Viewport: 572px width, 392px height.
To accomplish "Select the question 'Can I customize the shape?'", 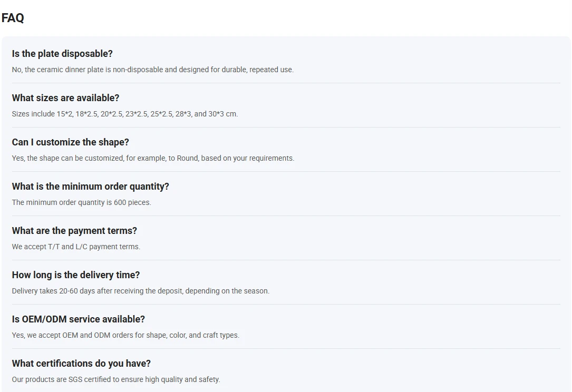I will 71,142.
